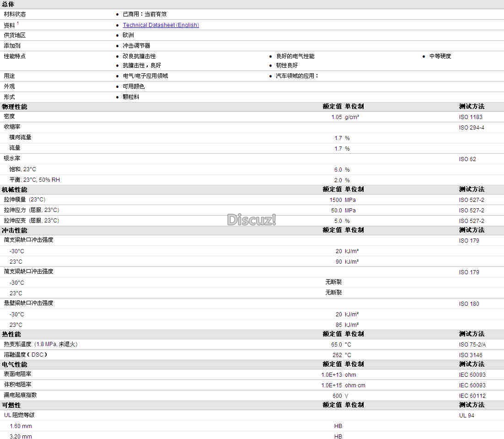This screenshot has width=504, height=439.
Task: Click the ISO 75-2/A test method
Action: click(x=472, y=344)
